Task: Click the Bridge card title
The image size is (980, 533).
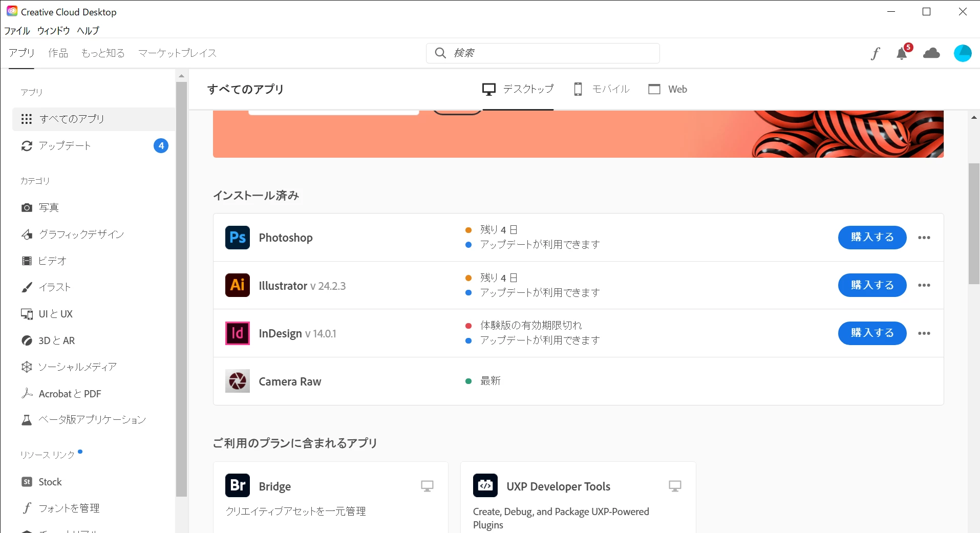Action: (x=275, y=486)
